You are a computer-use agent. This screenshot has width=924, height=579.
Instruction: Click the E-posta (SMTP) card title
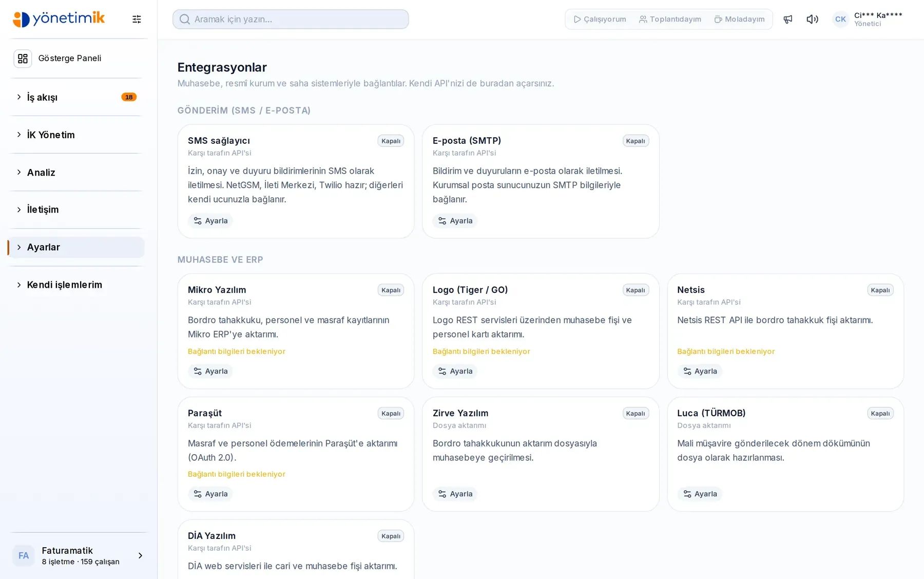click(467, 141)
